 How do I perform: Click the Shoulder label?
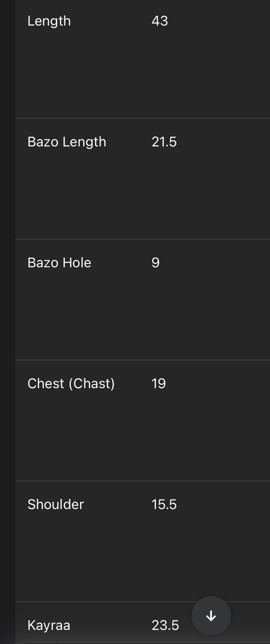[x=55, y=504]
